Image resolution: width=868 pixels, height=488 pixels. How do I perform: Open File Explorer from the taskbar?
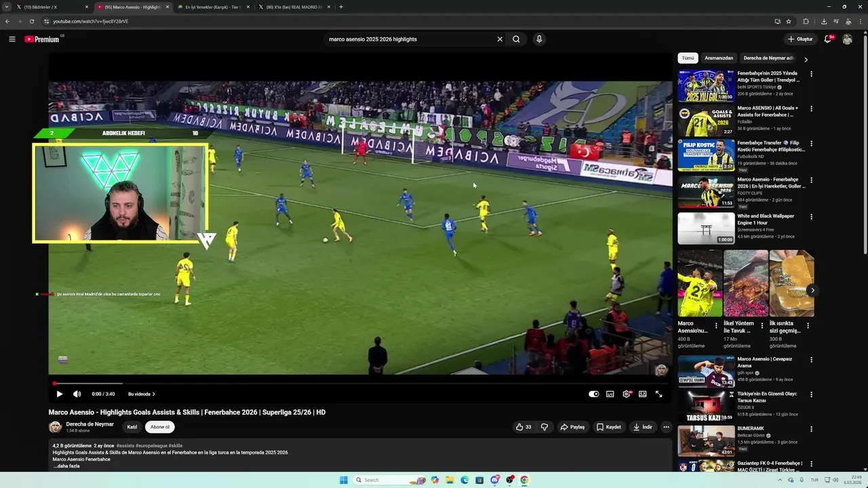[x=450, y=480]
